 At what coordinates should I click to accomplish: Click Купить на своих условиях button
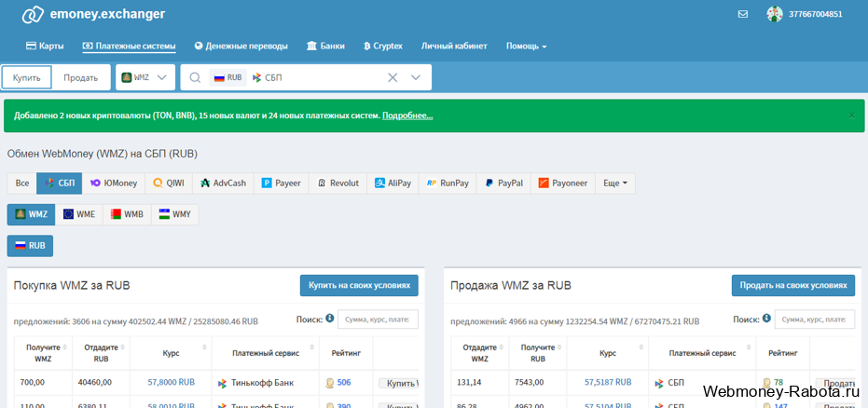(359, 286)
